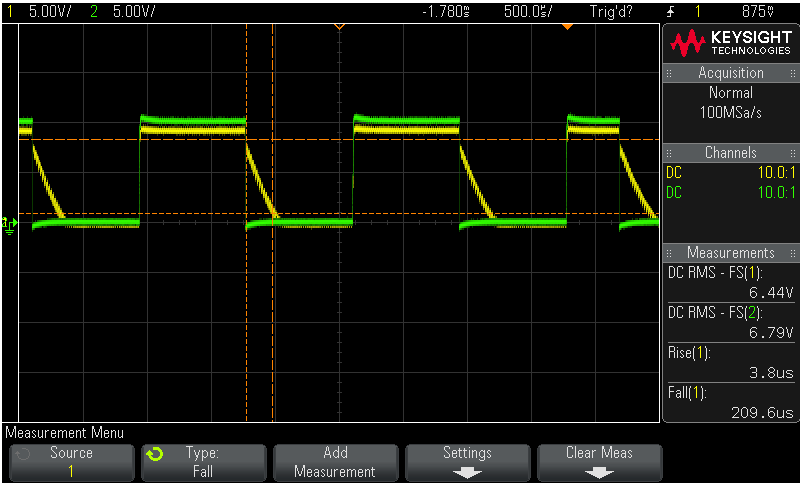Click the 209.6us fall time value
800x503 pixels.
click(x=762, y=413)
